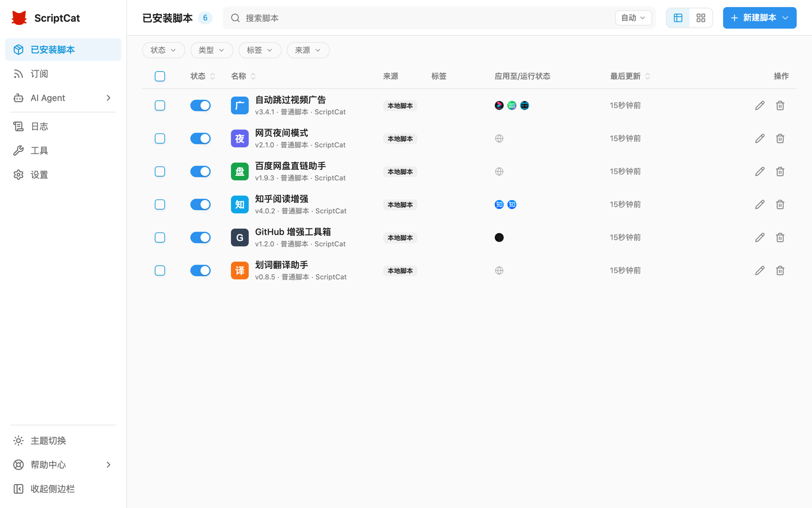Open the 来源 filter dropdown
This screenshot has height=508, width=812.
click(308, 50)
